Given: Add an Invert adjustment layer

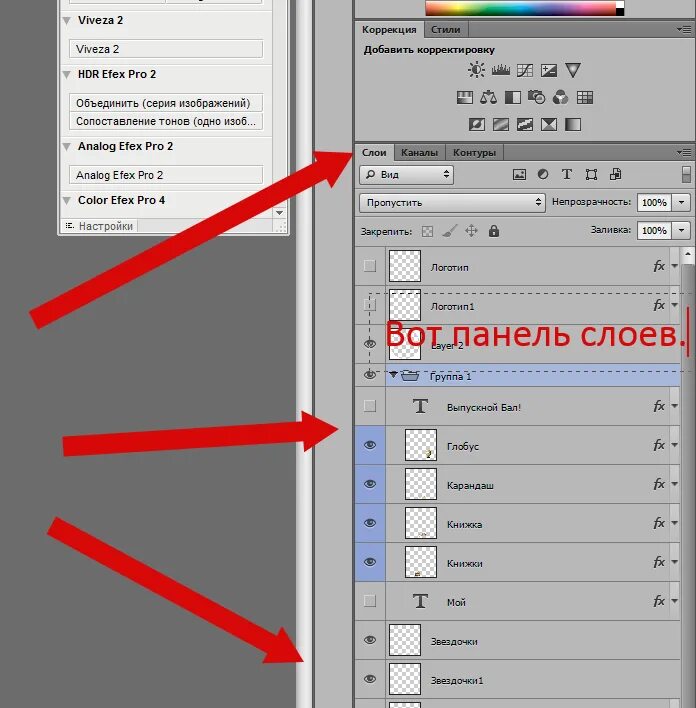Looking at the screenshot, I should [x=476, y=124].
